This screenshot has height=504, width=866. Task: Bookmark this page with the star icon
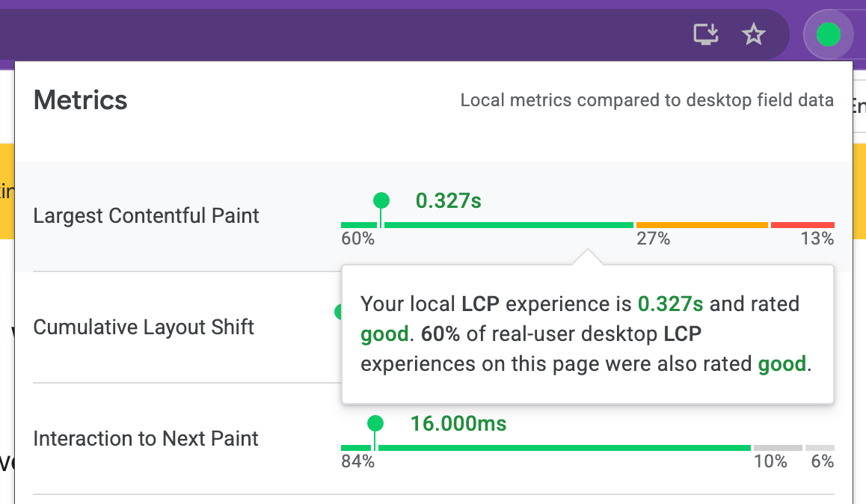click(753, 34)
